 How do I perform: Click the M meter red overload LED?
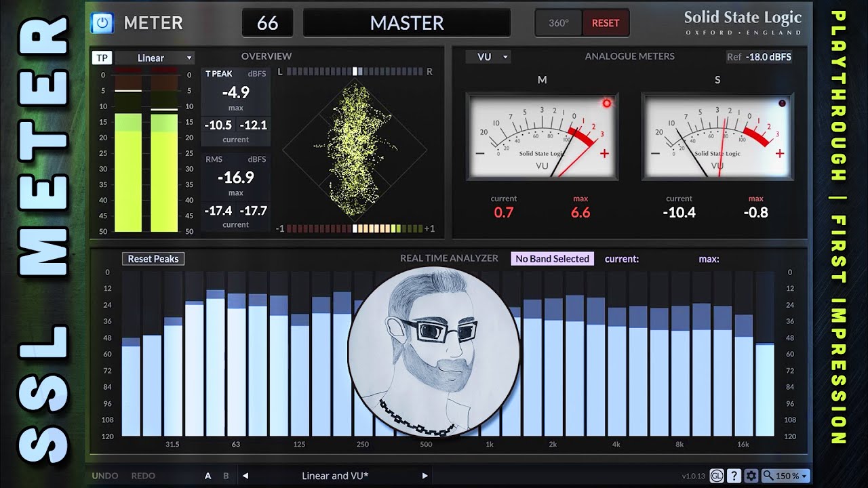pyautogui.click(x=606, y=103)
